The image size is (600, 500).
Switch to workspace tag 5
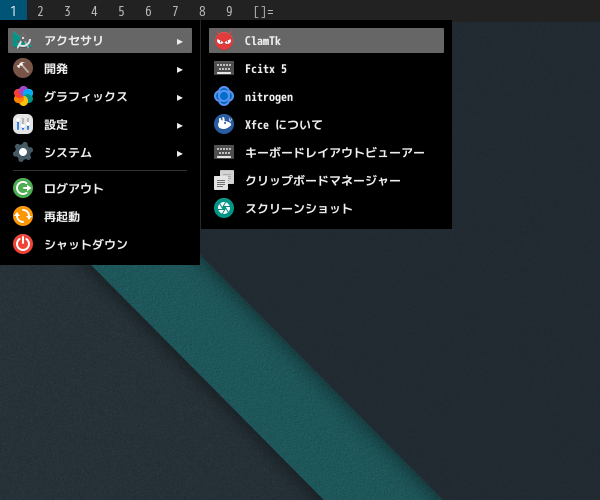click(x=121, y=11)
